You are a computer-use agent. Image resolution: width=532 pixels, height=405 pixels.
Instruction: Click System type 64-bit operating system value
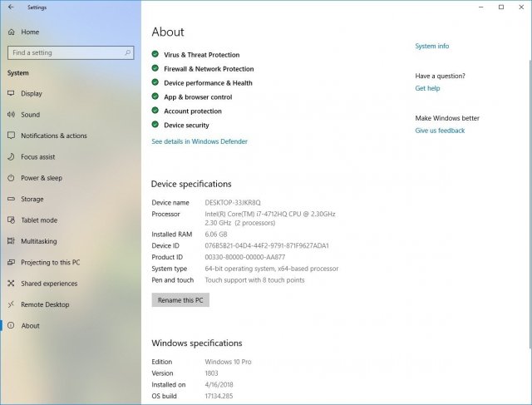[x=272, y=269]
